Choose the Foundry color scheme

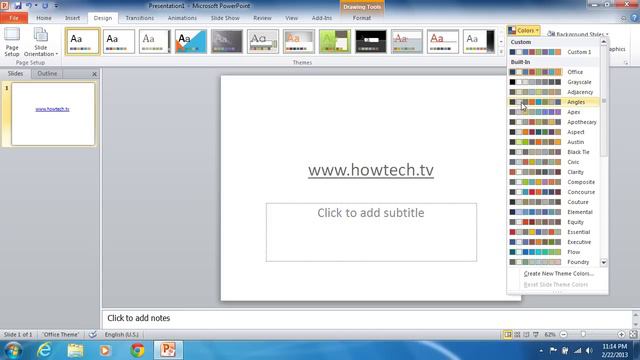coord(553,262)
